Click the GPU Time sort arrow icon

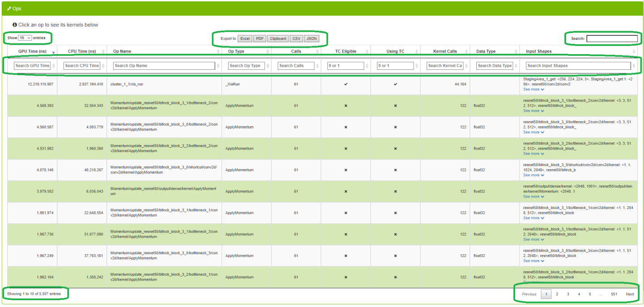[54, 52]
